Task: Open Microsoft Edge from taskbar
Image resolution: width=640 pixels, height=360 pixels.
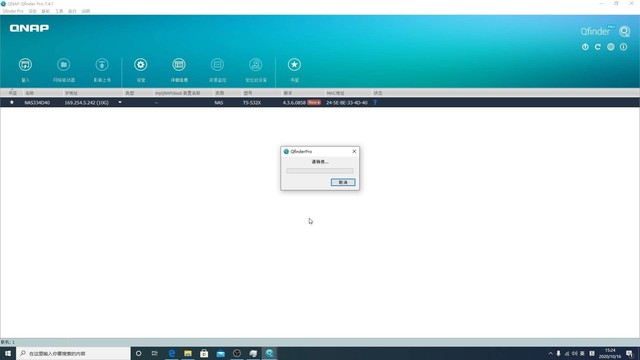Action: (x=171, y=353)
